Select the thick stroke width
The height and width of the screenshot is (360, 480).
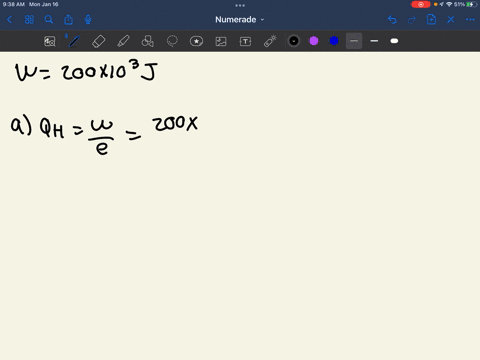(394, 41)
